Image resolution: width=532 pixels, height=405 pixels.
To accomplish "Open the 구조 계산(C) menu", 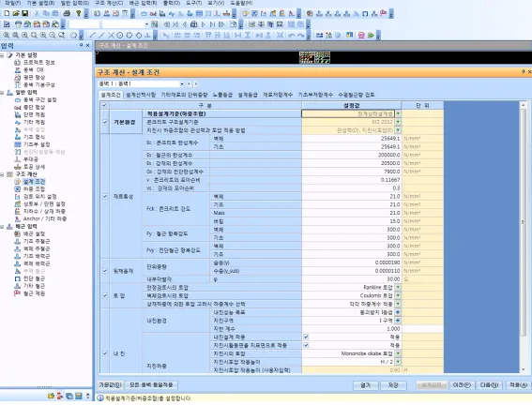I will tap(109, 3).
